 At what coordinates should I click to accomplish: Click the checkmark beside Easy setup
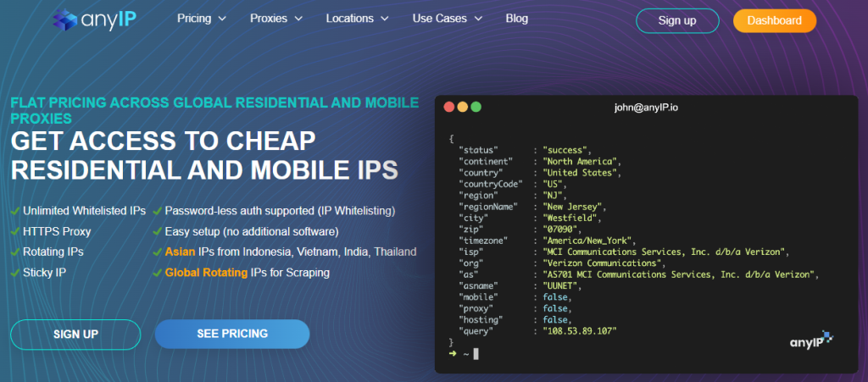(158, 231)
